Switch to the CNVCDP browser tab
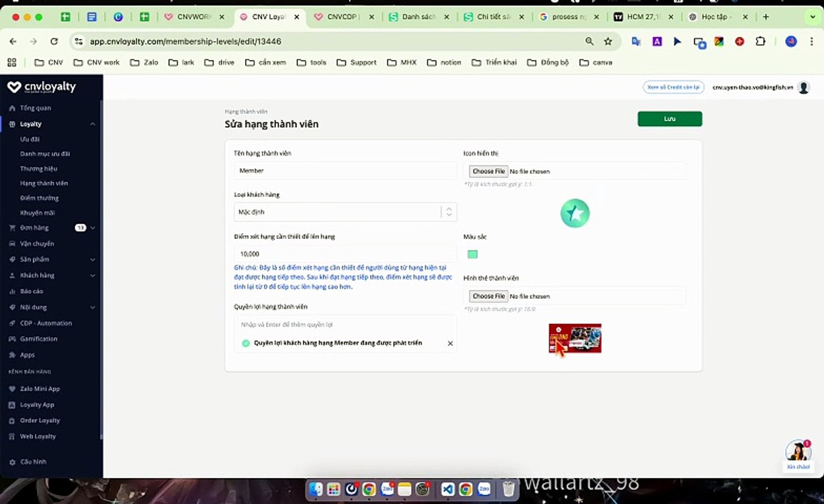The width and height of the screenshot is (824, 504). pyautogui.click(x=345, y=17)
